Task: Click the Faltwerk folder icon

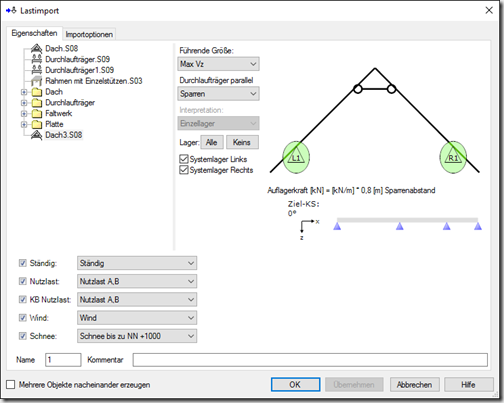Action: (37, 114)
